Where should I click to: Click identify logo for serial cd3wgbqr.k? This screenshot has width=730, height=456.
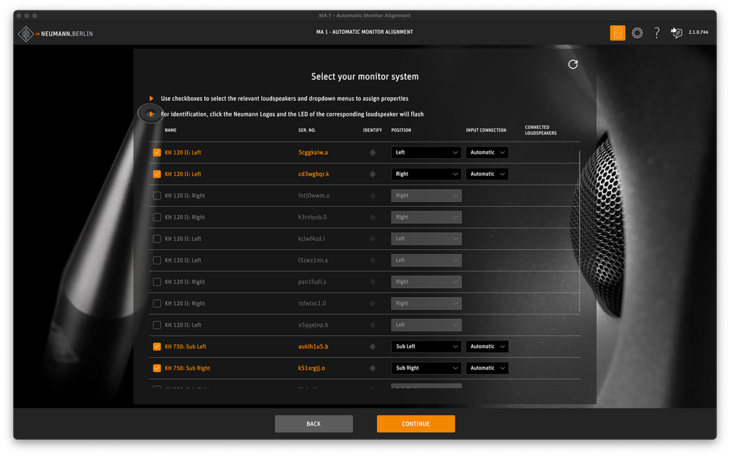point(372,174)
